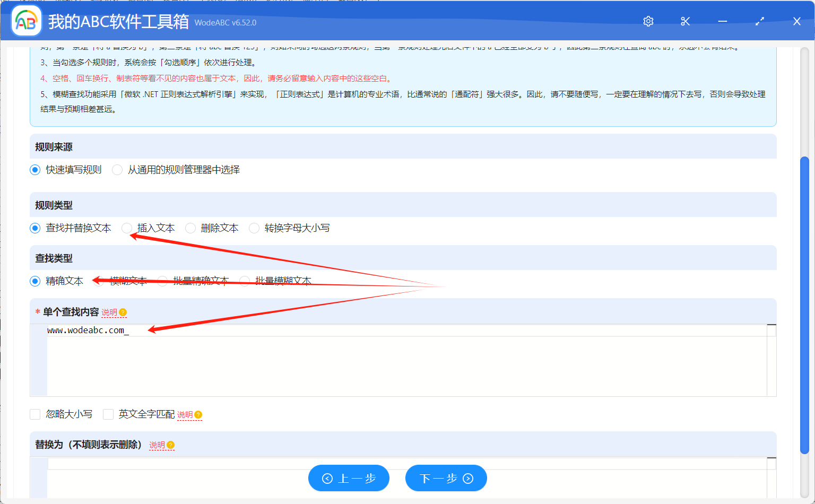
Task: Click the ABC toolbox app logo
Action: click(27, 21)
